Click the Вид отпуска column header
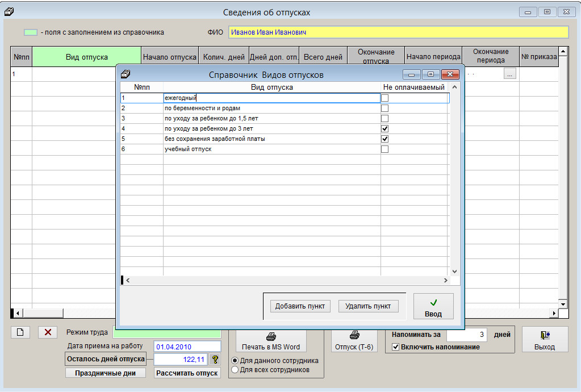Viewport: 581px width, 392px height. pos(86,57)
